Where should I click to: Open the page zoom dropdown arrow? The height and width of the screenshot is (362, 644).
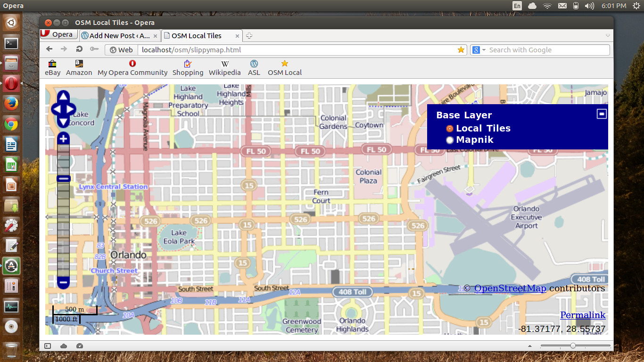[x=531, y=346]
